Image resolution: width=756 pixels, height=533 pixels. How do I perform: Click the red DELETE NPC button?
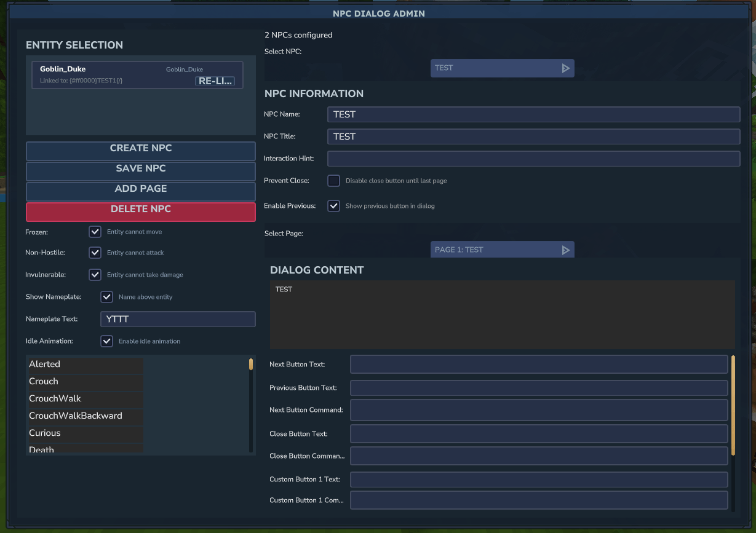[140, 210]
